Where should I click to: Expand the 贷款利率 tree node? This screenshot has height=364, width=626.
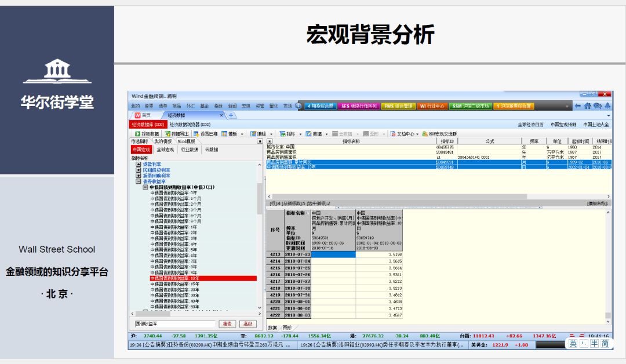(x=138, y=165)
